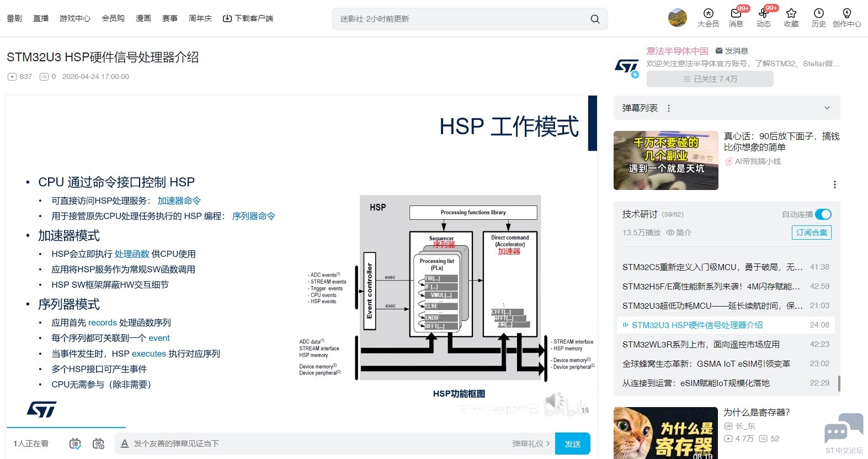
Task: Click the 已关注 7.4万 follow button
Action: point(710,79)
